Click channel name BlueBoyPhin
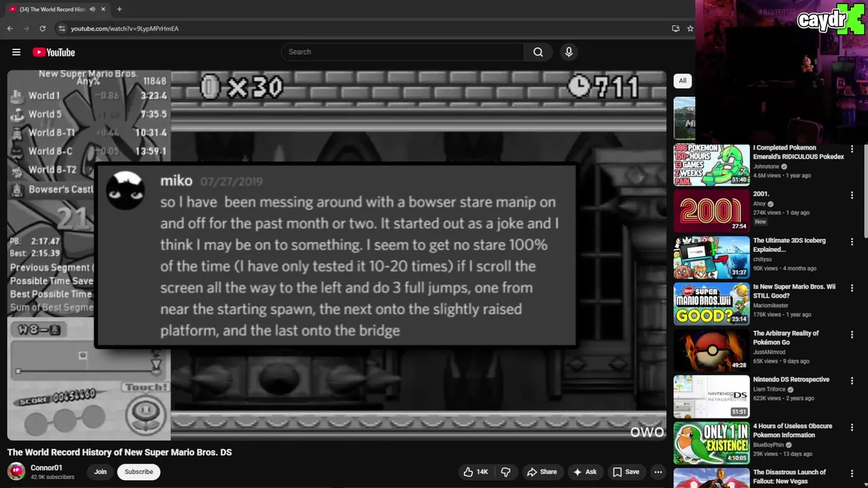This screenshot has width=868, height=488. tap(770, 445)
